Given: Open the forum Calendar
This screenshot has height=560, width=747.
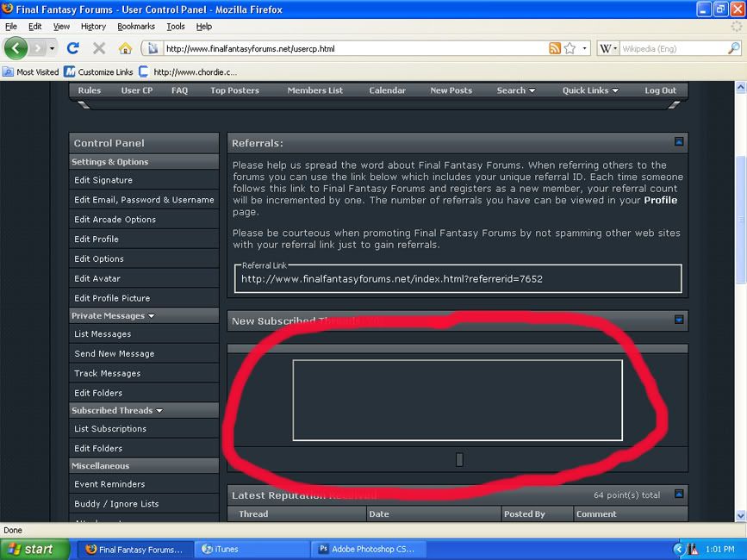Looking at the screenshot, I should coord(388,90).
